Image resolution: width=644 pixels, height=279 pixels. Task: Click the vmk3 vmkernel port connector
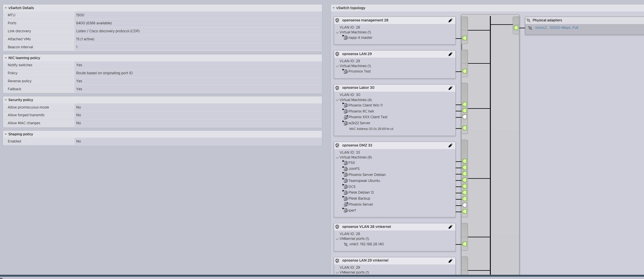(465, 244)
